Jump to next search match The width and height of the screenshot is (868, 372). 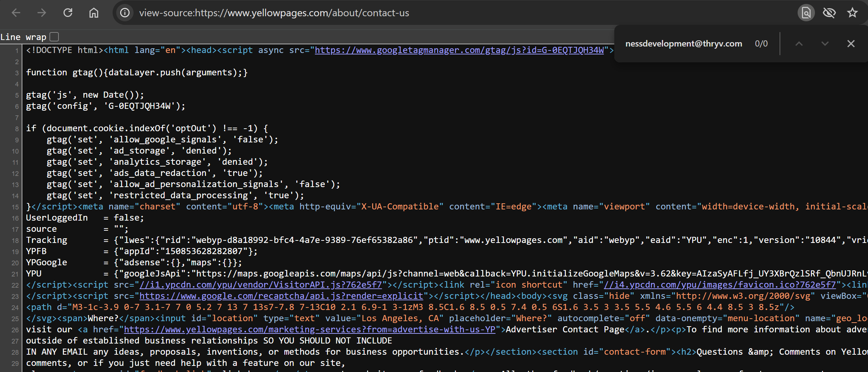825,43
